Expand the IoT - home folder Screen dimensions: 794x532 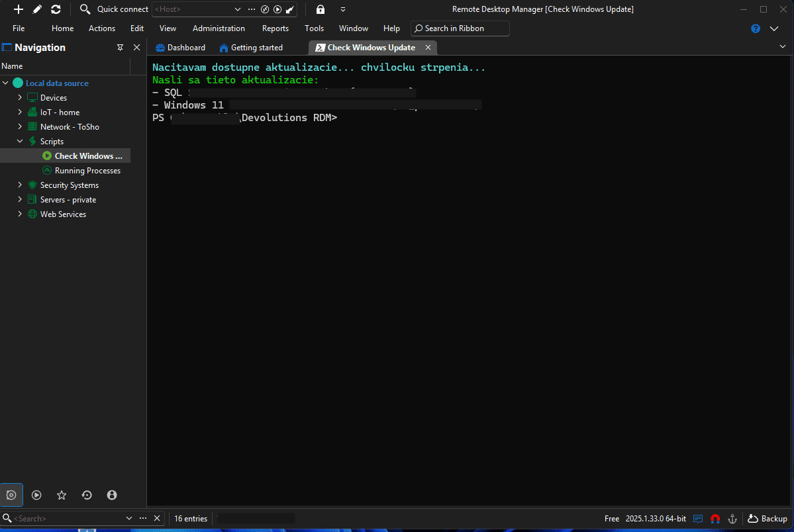[20, 112]
